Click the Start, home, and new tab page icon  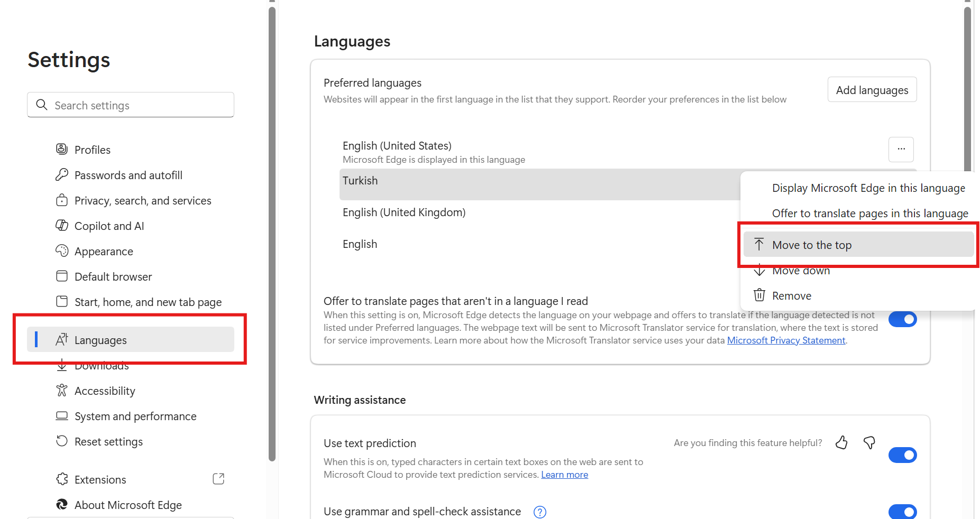click(x=62, y=301)
